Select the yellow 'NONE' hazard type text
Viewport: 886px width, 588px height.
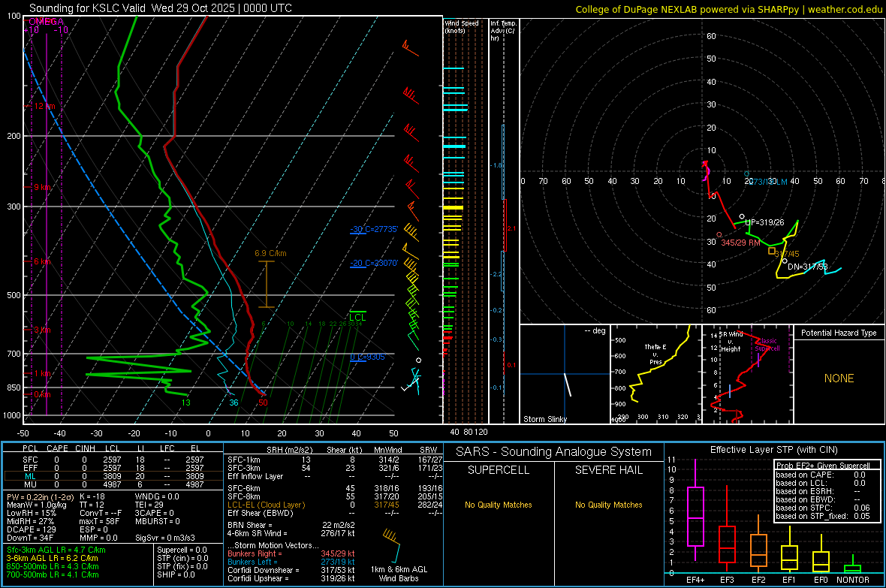[839, 378]
